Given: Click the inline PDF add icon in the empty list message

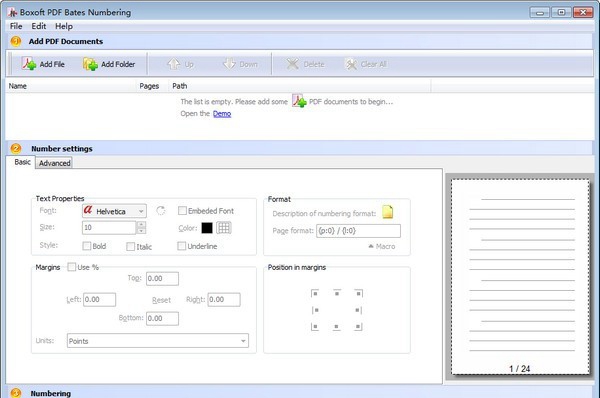Looking at the screenshot, I should [x=299, y=101].
